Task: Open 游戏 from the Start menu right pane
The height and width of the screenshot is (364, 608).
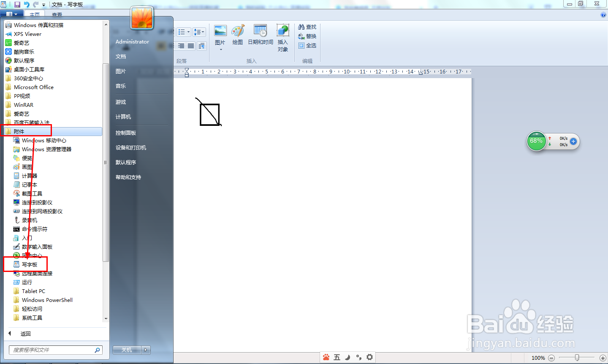Action: tap(121, 102)
